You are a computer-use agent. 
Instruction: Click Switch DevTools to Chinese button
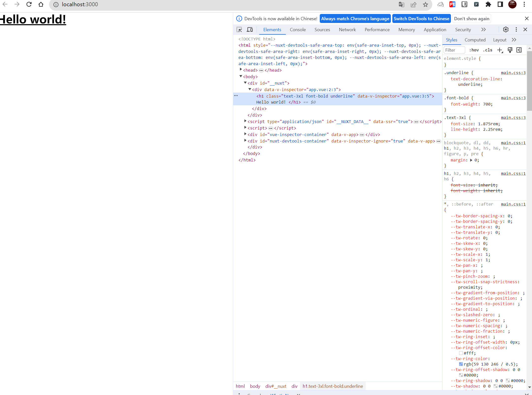point(422,18)
